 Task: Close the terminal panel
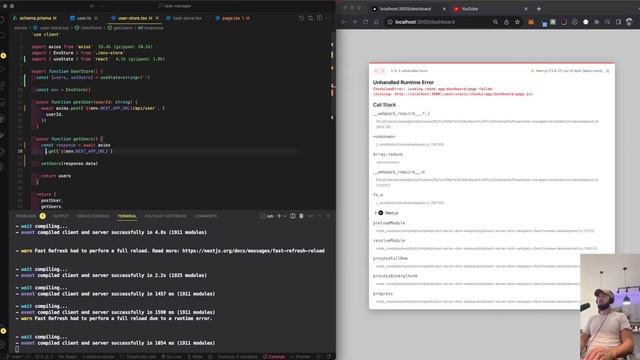coord(328,216)
